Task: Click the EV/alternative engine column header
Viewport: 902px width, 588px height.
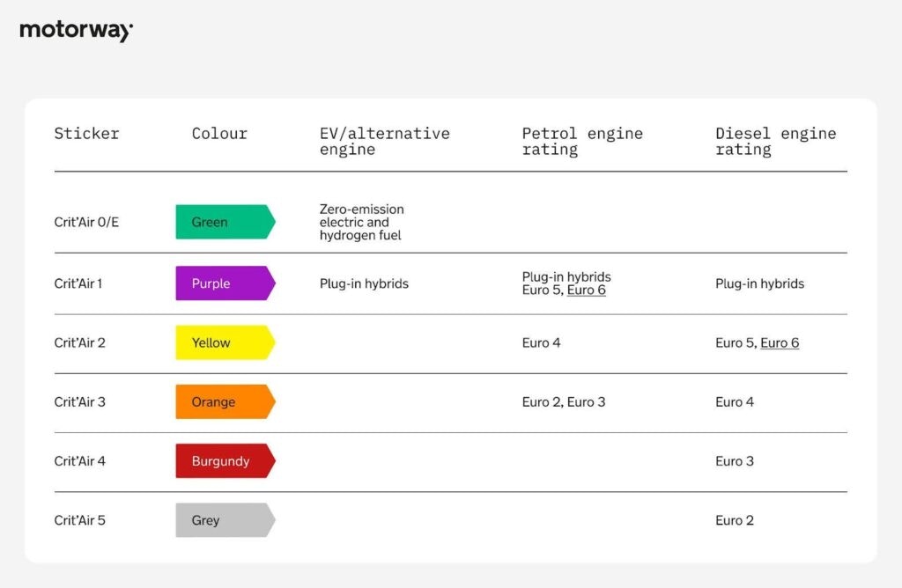Action: coord(385,142)
